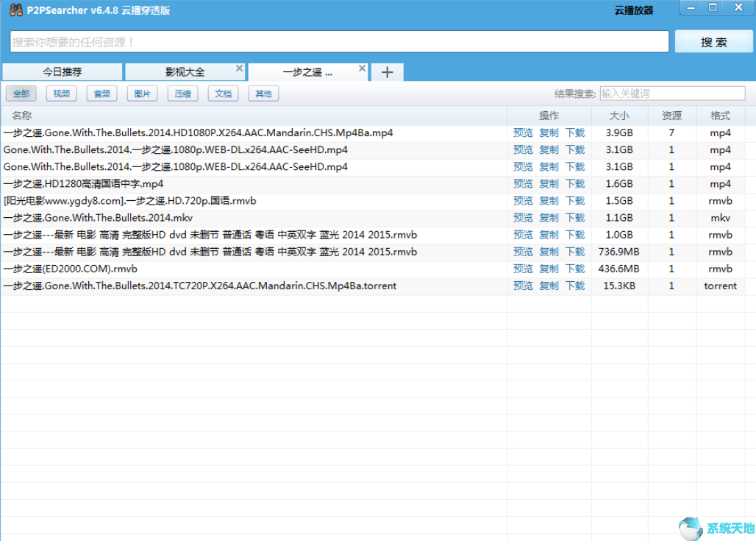Preview the 1.0GB rmvb result
Screen dimensions: 756x541
click(x=523, y=235)
